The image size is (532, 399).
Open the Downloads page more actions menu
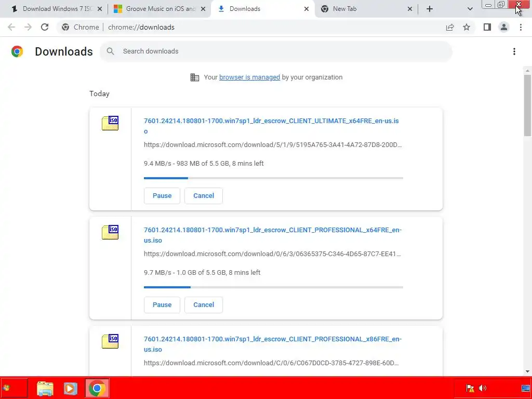(514, 51)
